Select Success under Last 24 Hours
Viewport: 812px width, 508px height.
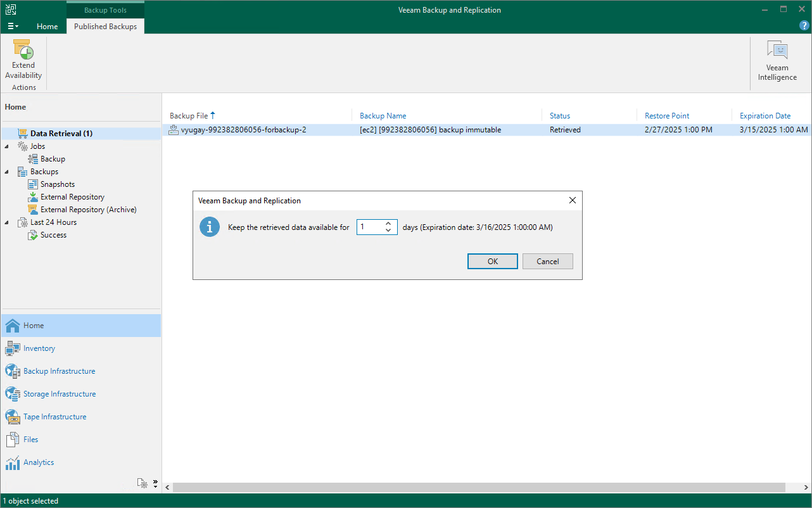[x=54, y=235]
